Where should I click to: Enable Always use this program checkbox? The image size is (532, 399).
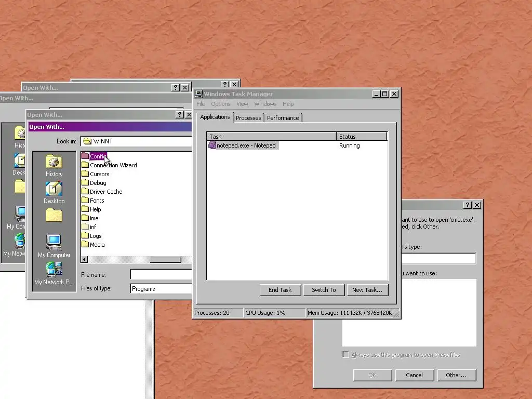[345, 354]
